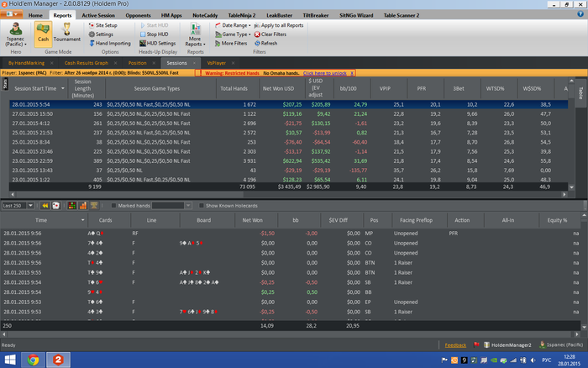The width and height of the screenshot is (588, 368).
Task: Select the session started 27.01.2015 15:50
Action: [x=288, y=114]
